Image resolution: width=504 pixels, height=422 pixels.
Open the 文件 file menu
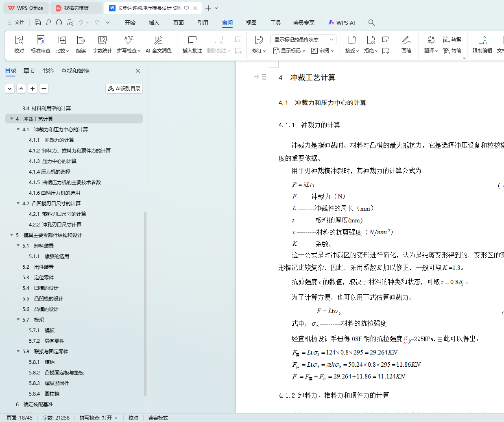point(16,22)
